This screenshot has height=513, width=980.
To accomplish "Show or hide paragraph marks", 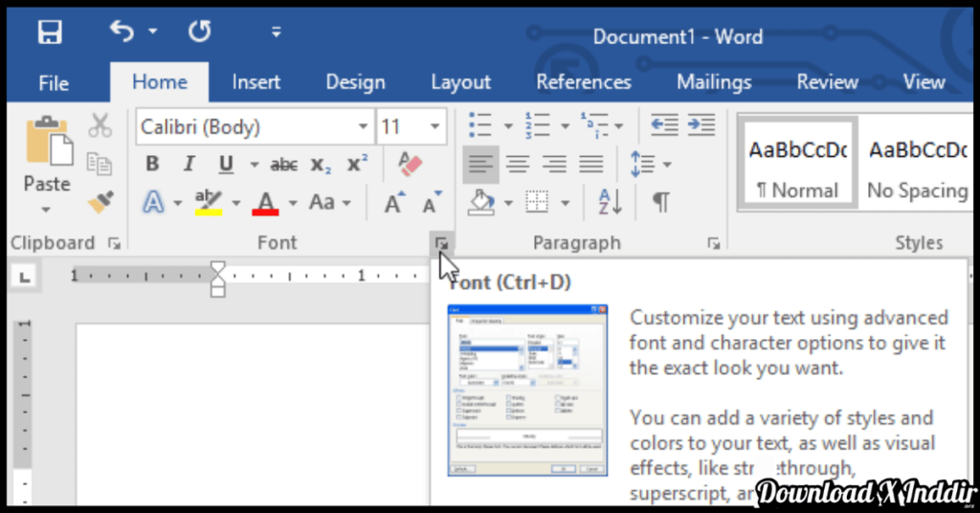I will point(660,203).
